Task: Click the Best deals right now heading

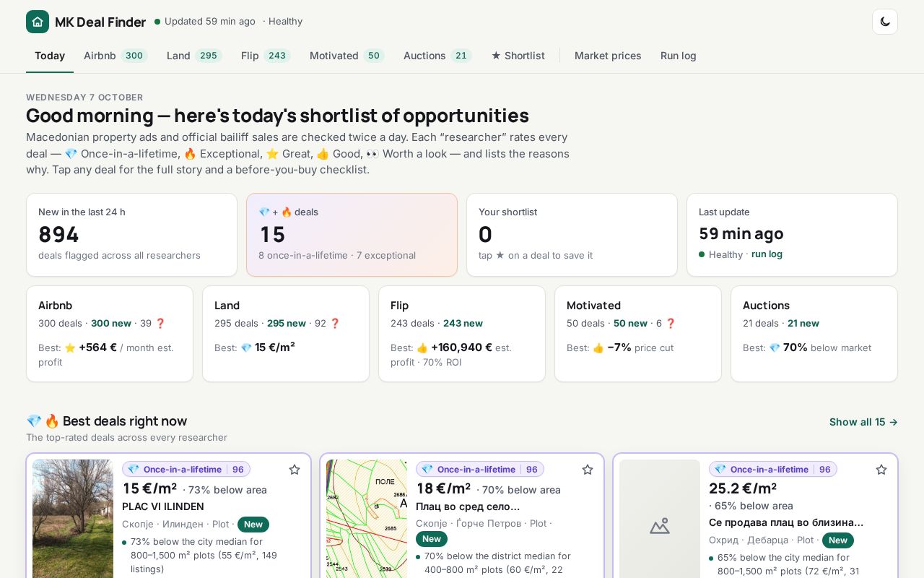Action: pos(107,421)
